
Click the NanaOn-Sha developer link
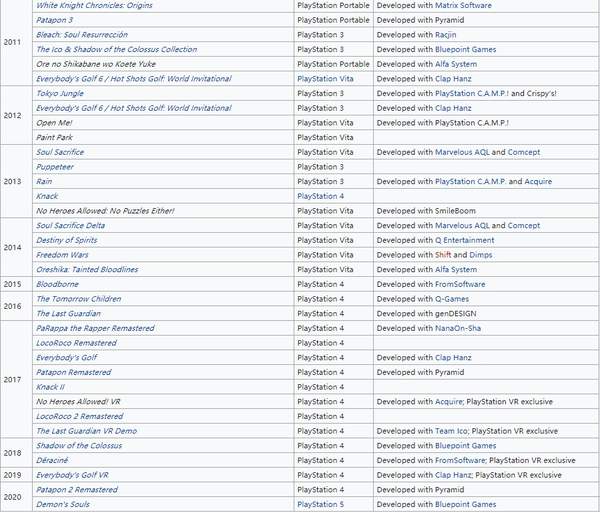(x=458, y=328)
